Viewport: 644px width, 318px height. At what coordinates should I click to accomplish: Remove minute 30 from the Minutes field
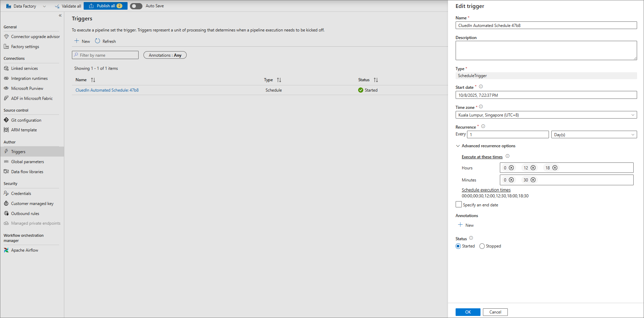(533, 180)
